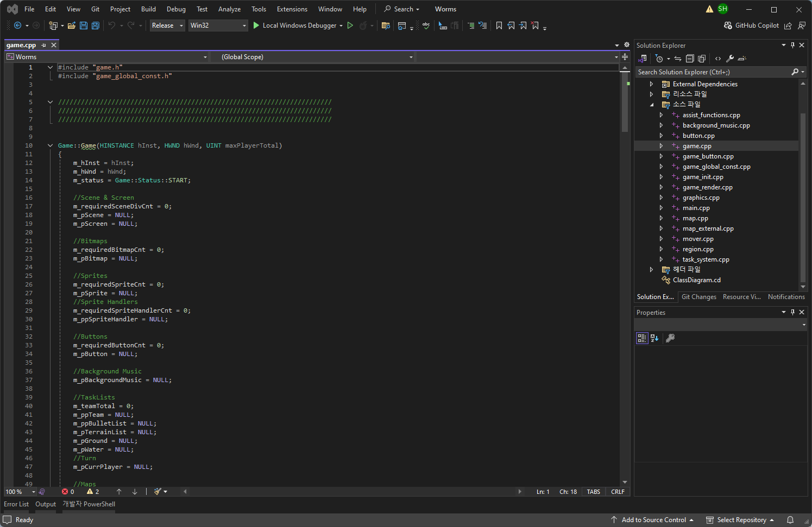Open the Debug menu

click(x=176, y=9)
